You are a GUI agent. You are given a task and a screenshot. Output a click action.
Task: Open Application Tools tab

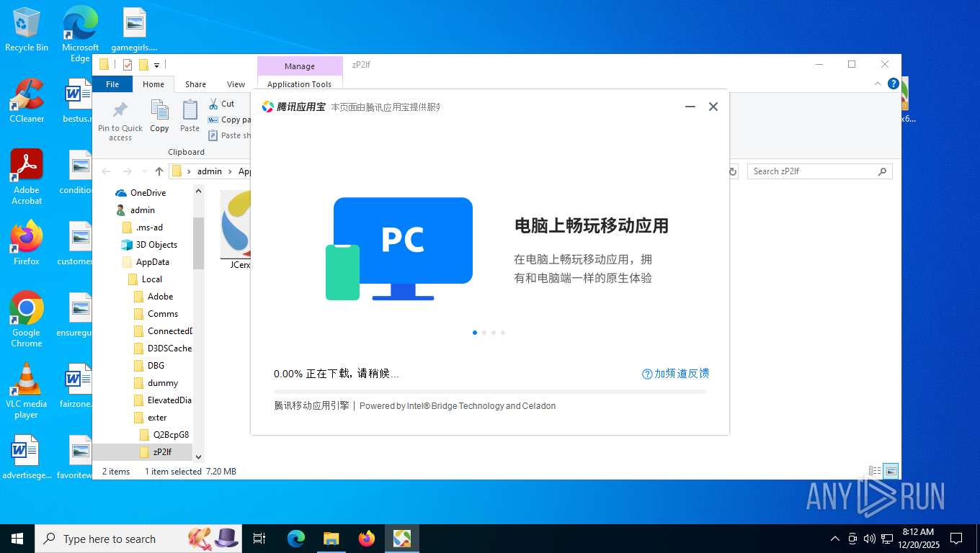click(x=299, y=84)
